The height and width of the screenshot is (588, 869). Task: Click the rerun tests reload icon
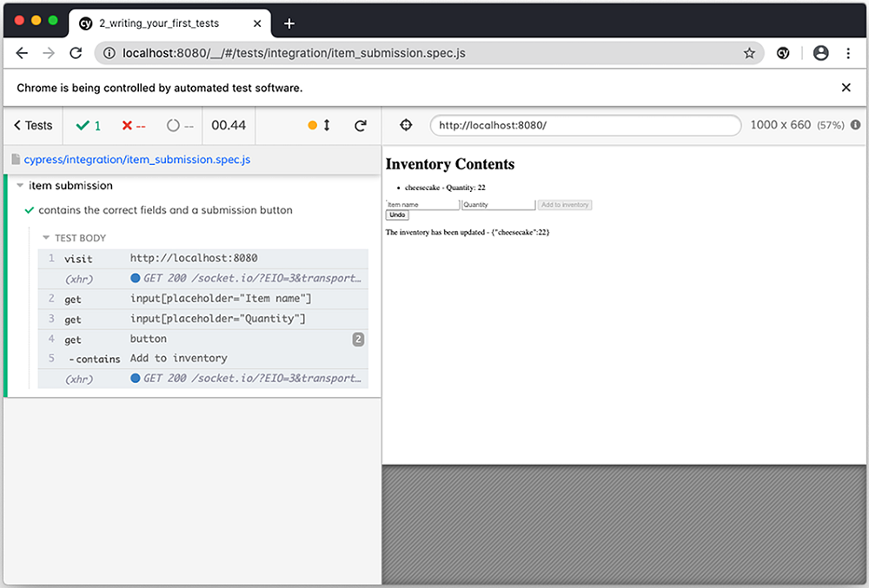(x=360, y=126)
